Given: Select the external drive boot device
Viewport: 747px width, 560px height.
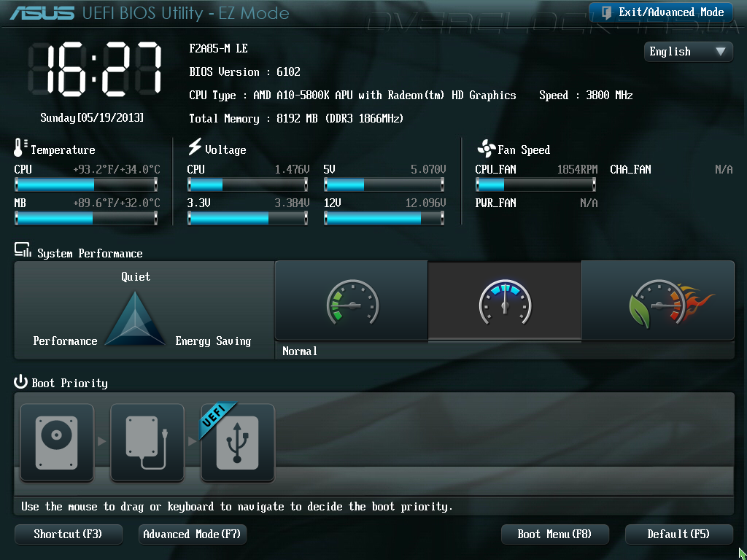Looking at the screenshot, I should click(x=147, y=443).
